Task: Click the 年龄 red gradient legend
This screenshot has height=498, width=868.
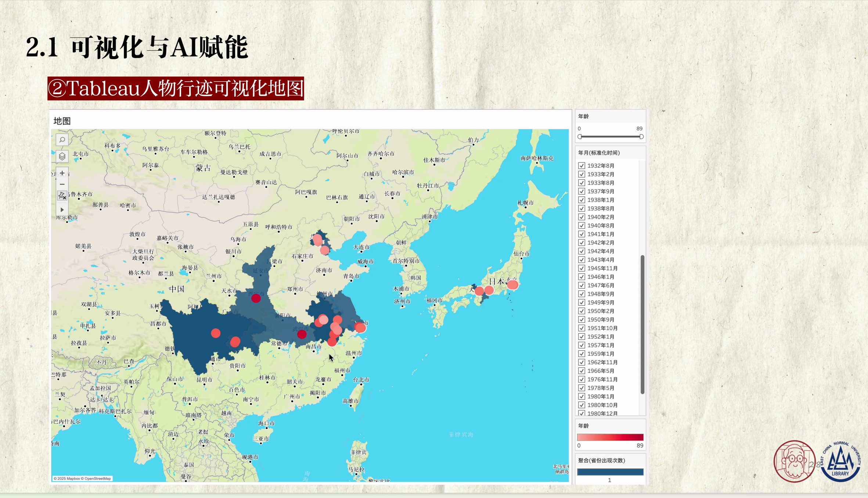Action: tap(610, 437)
